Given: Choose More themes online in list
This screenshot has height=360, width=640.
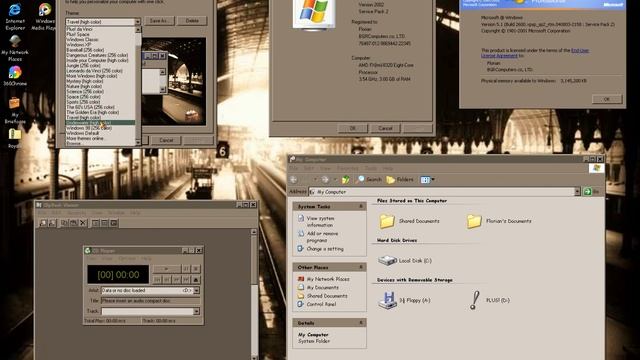Looking at the screenshot, I should (x=84, y=138).
